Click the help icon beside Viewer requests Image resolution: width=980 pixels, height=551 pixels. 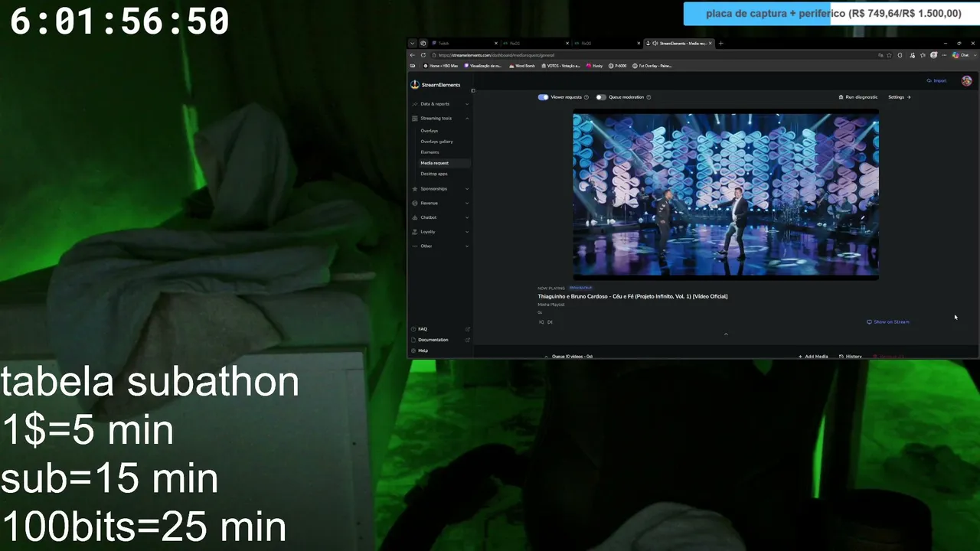(x=586, y=97)
